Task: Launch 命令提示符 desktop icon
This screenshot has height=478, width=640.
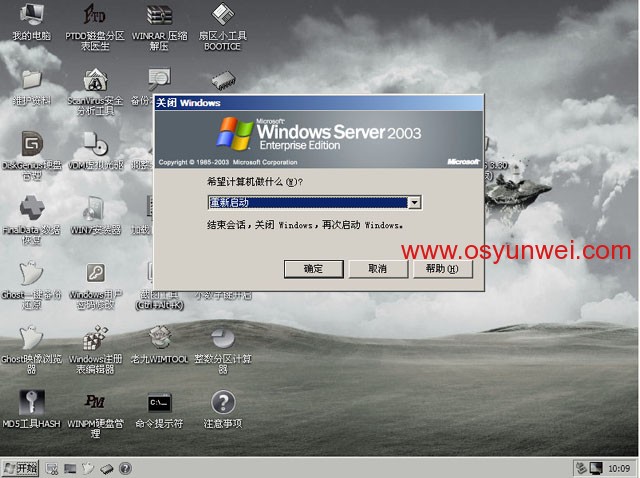Action: click(x=159, y=410)
